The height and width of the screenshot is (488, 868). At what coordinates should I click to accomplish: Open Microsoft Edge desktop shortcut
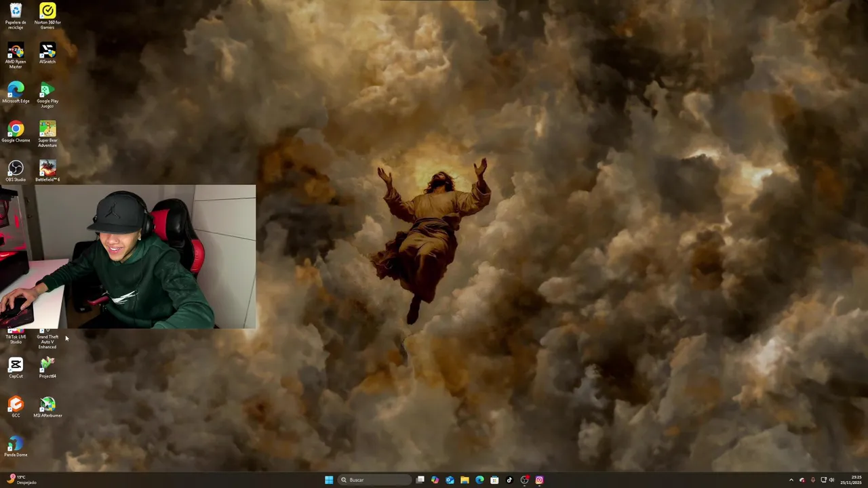point(16,93)
